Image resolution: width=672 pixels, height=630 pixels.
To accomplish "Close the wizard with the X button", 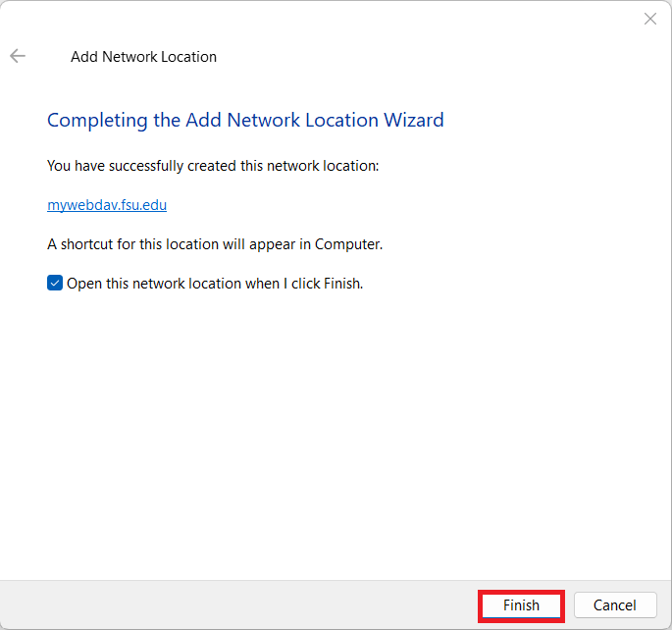I will [x=649, y=19].
